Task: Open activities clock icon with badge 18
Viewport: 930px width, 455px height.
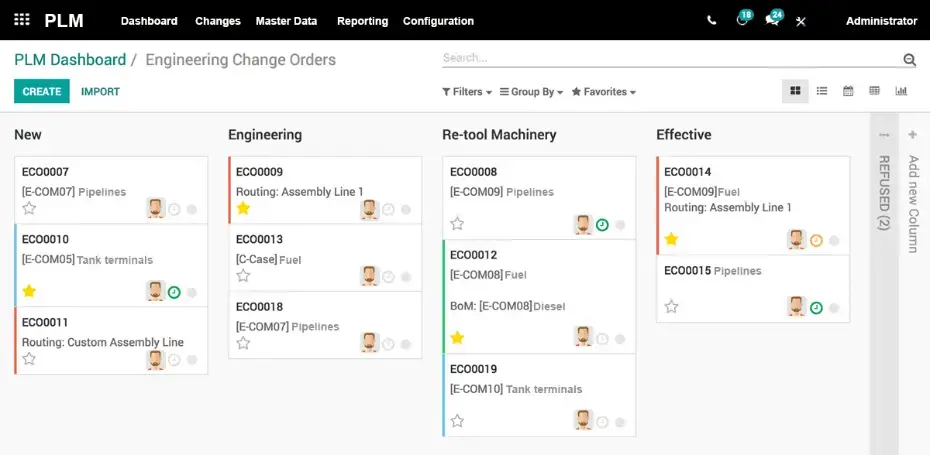Action: coord(742,21)
